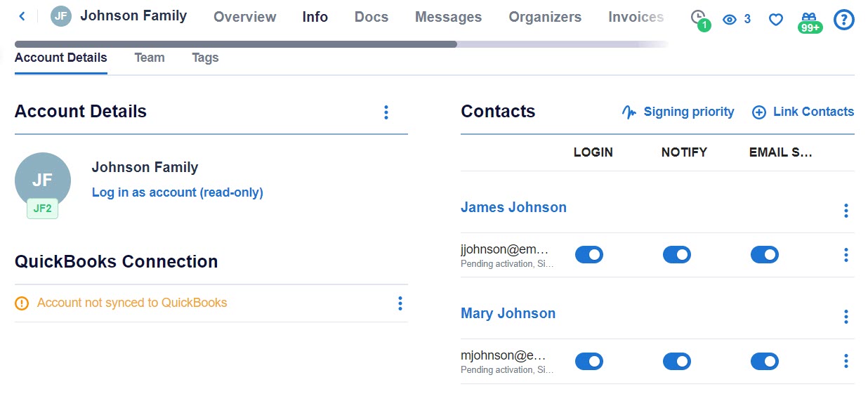This screenshot has height=401, width=868.
Task: Click the plus icon for Link Contacts
Action: [x=759, y=112]
